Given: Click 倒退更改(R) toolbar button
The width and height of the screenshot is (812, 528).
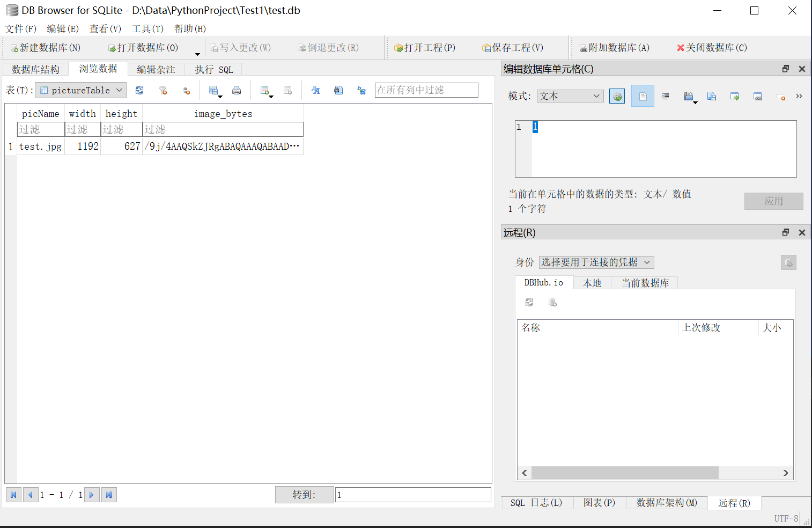Looking at the screenshot, I should [328, 48].
